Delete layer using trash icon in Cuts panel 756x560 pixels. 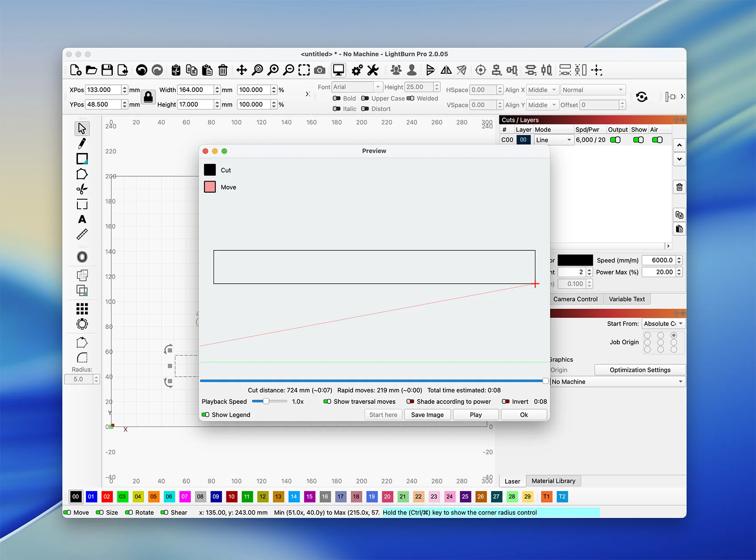coord(679,187)
